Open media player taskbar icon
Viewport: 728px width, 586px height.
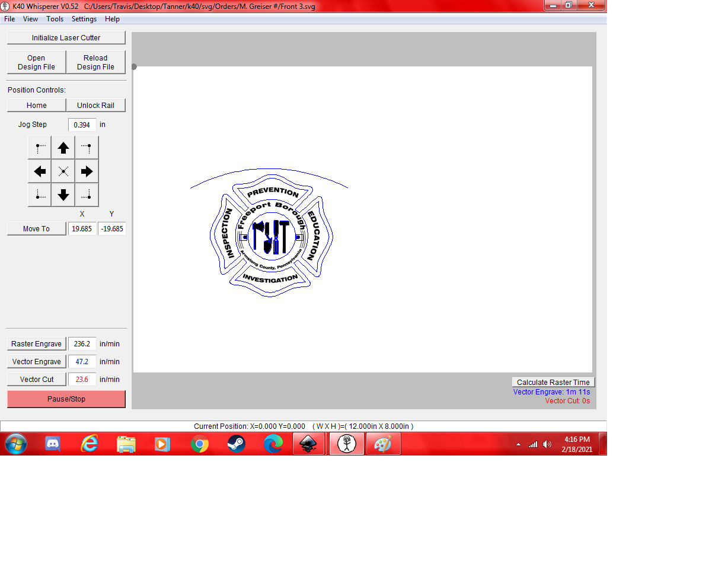pyautogui.click(x=162, y=444)
